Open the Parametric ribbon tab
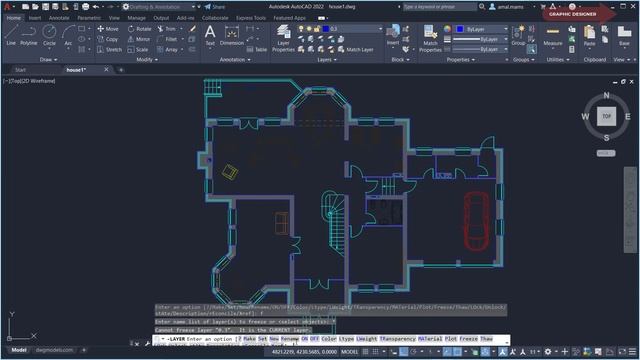Image resolution: width=640 pixels, height=360 pixels. point(89,18)
